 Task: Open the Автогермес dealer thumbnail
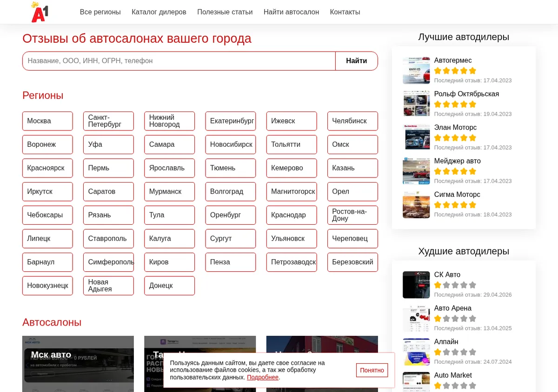pyautogui.click(x=416, y=71)
